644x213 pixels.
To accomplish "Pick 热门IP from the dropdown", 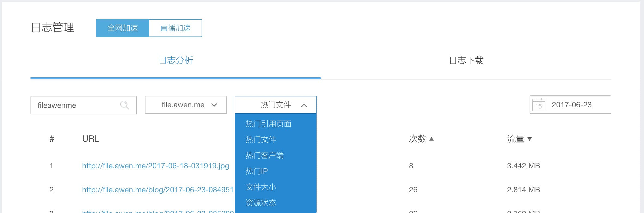I will (257, 171).
